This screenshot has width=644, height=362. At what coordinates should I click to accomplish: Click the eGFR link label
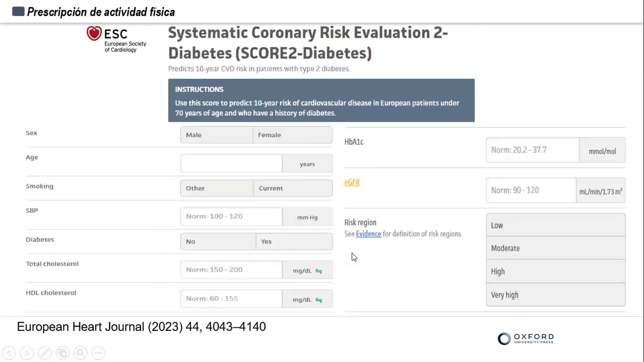tap(352, 183)
